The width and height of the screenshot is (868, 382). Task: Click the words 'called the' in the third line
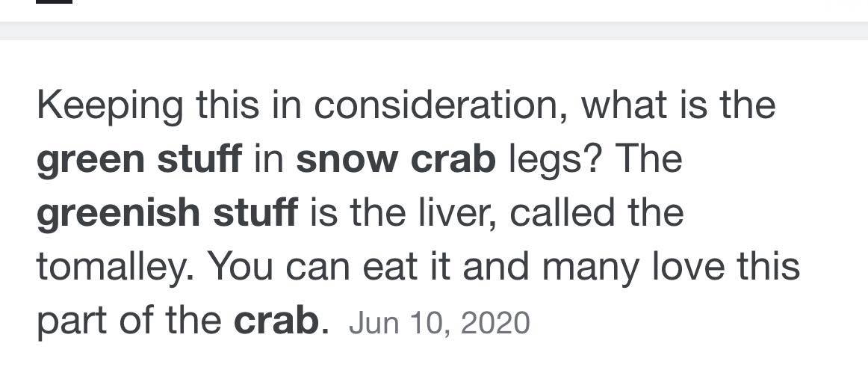pos(597,213)
